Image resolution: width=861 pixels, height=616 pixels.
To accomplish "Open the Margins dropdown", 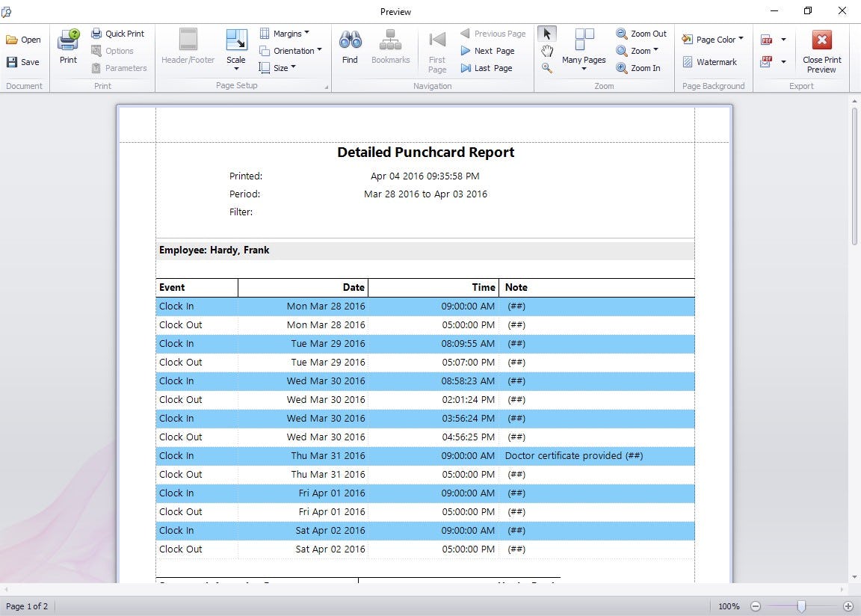I will pyautogui.click(x=286, y=33).
